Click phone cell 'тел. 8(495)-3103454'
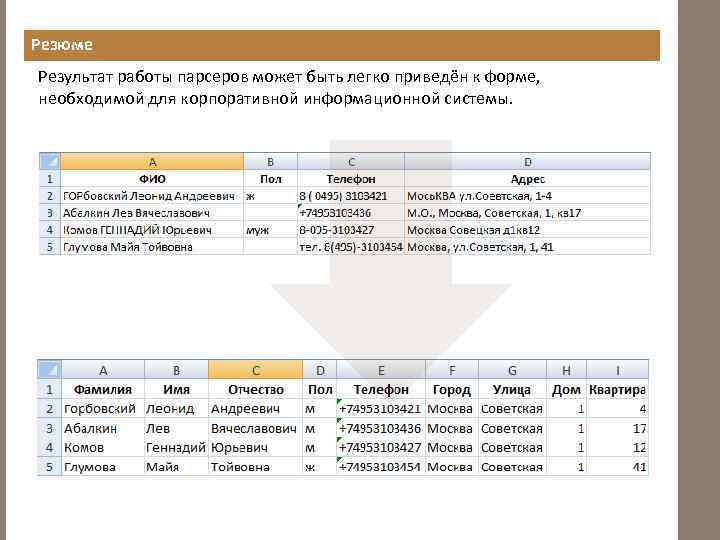This screenshot has height=540, width=720. 351,247
